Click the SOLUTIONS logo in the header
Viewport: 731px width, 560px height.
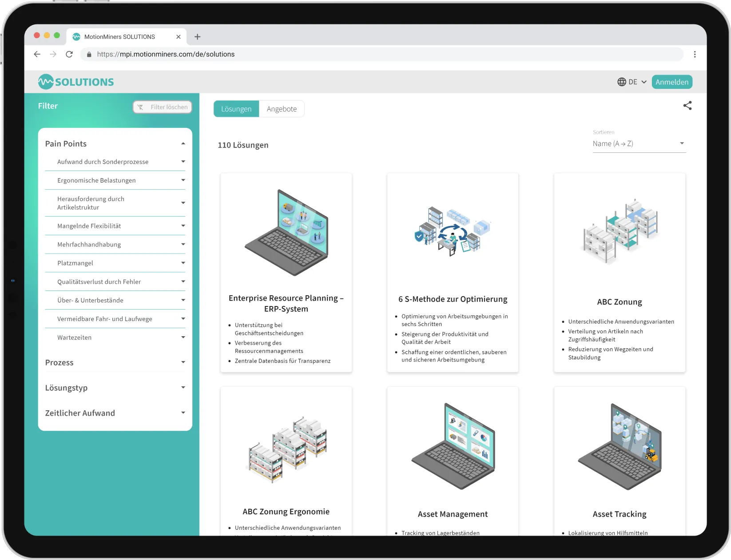pyautogui.click(x=75, y=82)
